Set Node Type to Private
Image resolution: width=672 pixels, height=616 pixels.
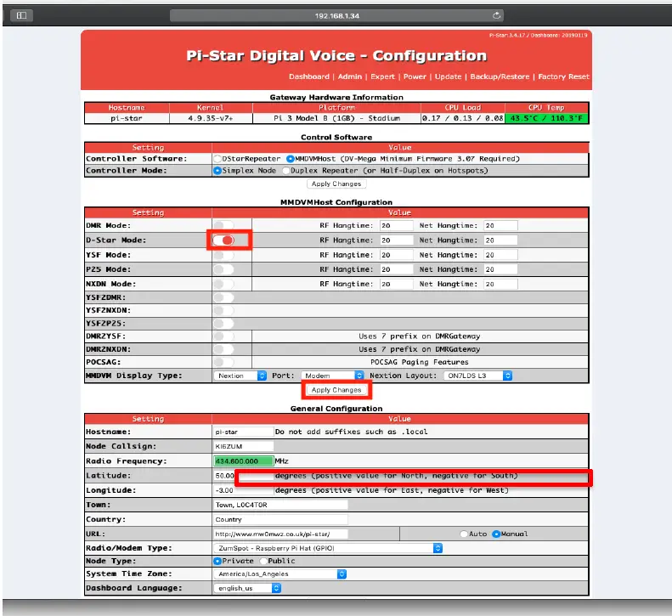[x=217, y=561]
